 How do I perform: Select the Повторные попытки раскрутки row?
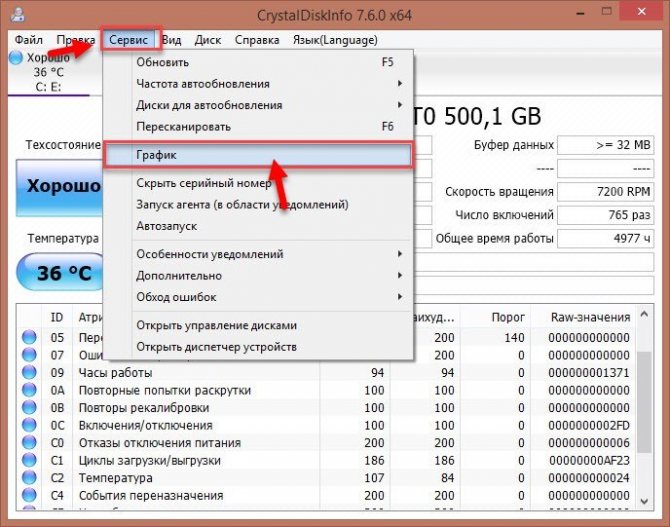(326, 390)
